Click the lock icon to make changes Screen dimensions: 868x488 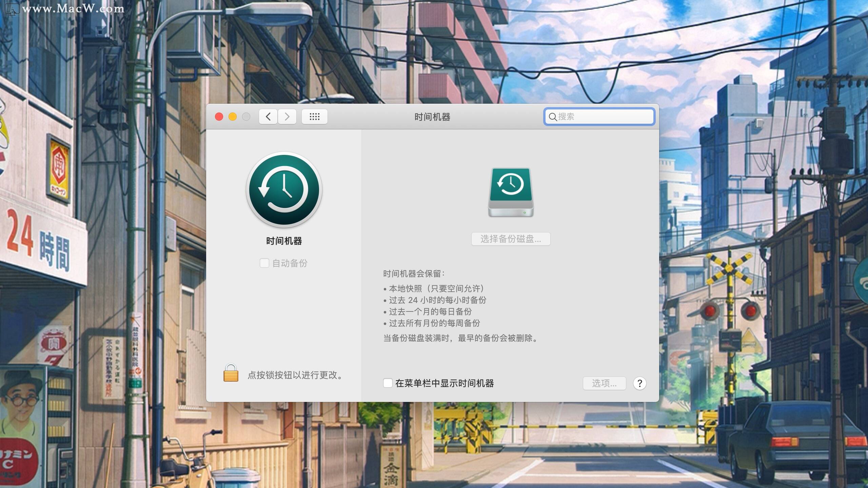231,373
